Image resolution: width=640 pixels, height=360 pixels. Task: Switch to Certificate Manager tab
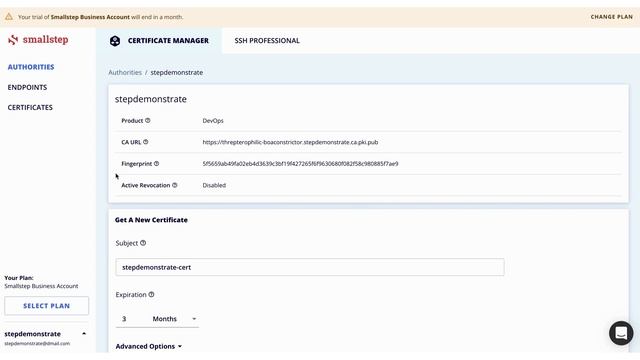pos(160,40)
